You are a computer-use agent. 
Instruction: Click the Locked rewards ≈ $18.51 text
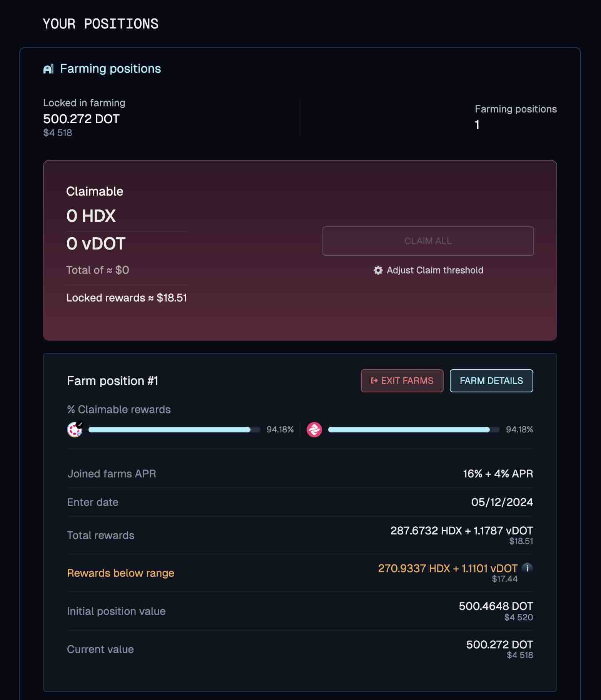pos(127,298)
